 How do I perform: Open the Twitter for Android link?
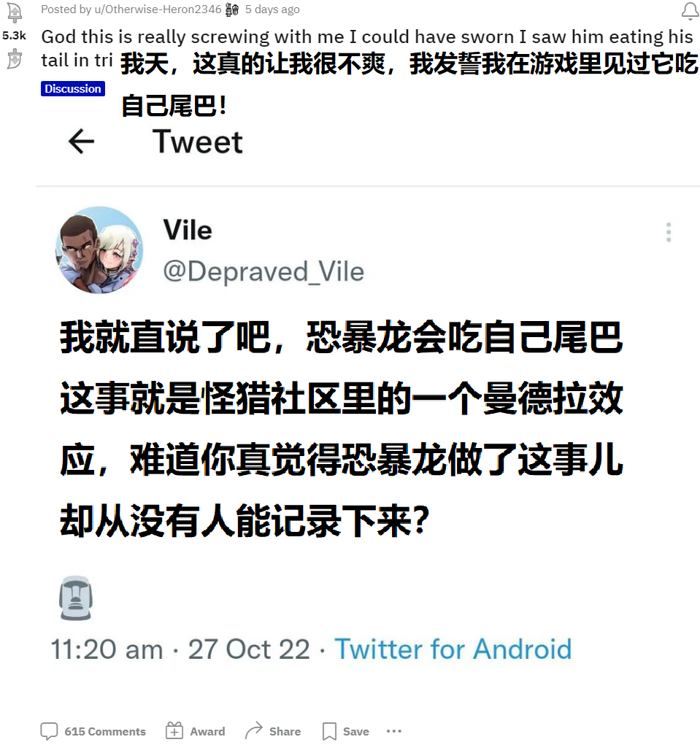click(453, 649)
